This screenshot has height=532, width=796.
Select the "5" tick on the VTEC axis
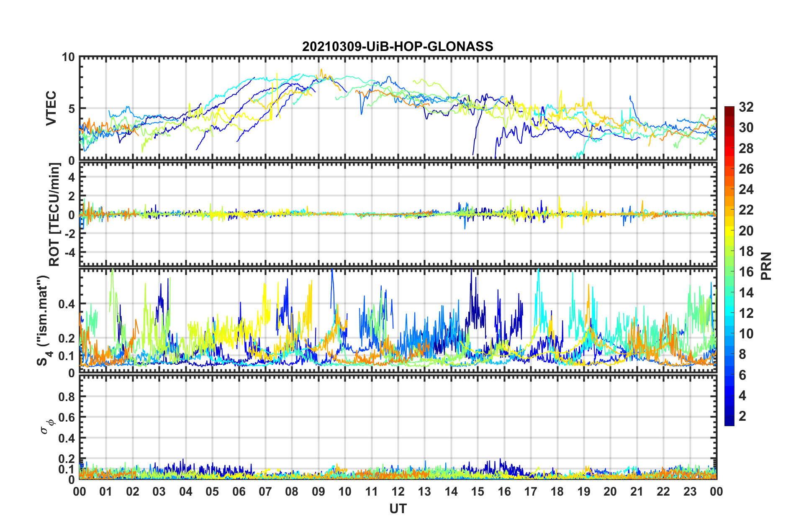(72, 109)
